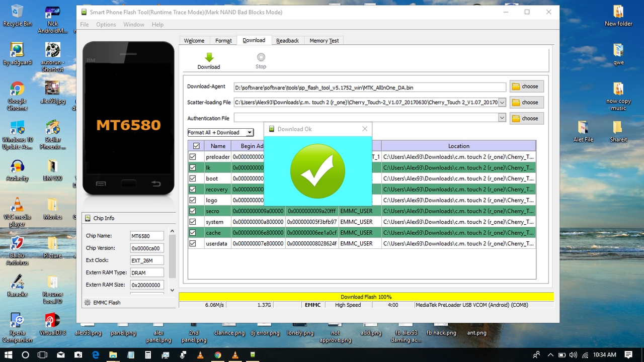Open the Window menu

[134, 24]
